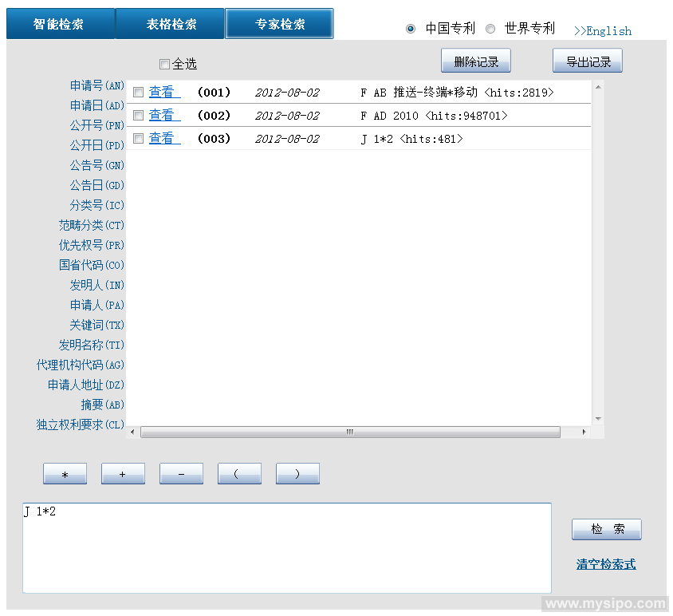673x616 pixels.
Task: Switch to the 表格检索 tab
Action: click(x=171, y=24)
